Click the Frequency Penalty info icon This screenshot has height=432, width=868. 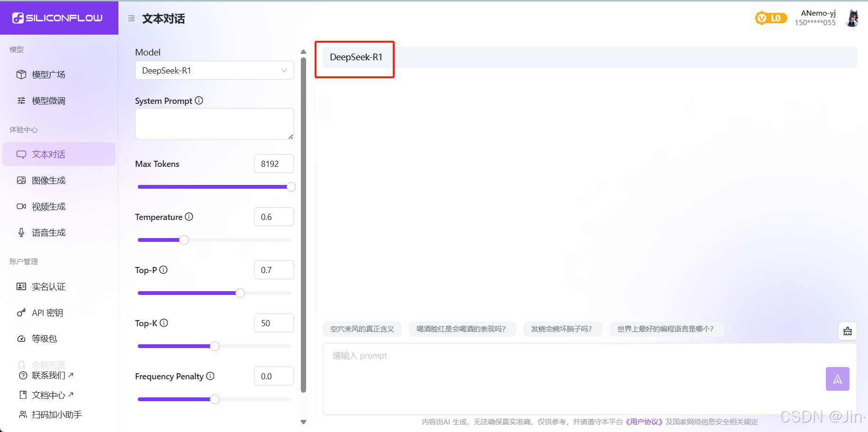pos(210,376)
